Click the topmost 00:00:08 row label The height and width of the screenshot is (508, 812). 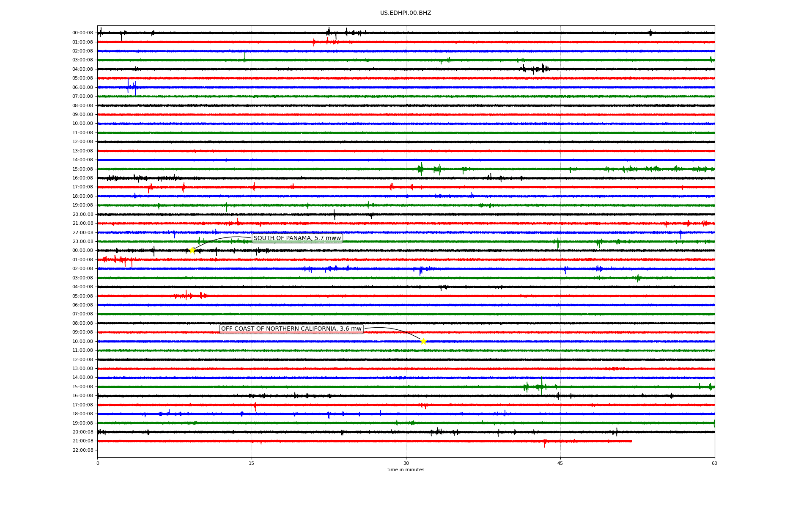pos(82,33)
